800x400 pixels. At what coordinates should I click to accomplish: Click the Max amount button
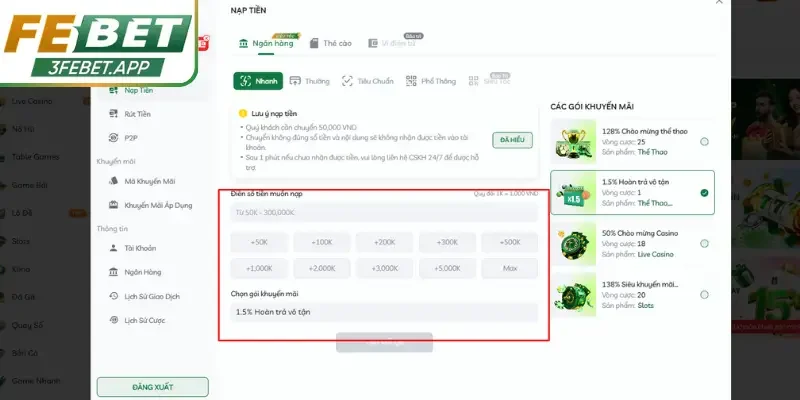pos(510,268)
